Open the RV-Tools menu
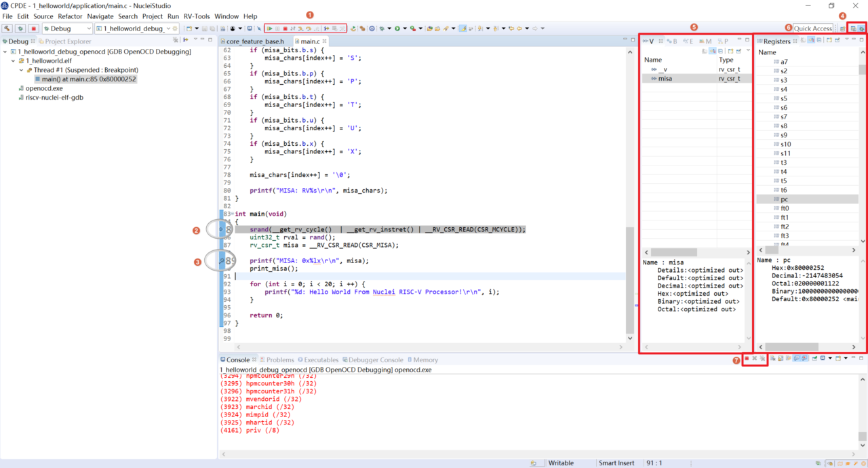 pyautogui.click(x=197, y=16)
